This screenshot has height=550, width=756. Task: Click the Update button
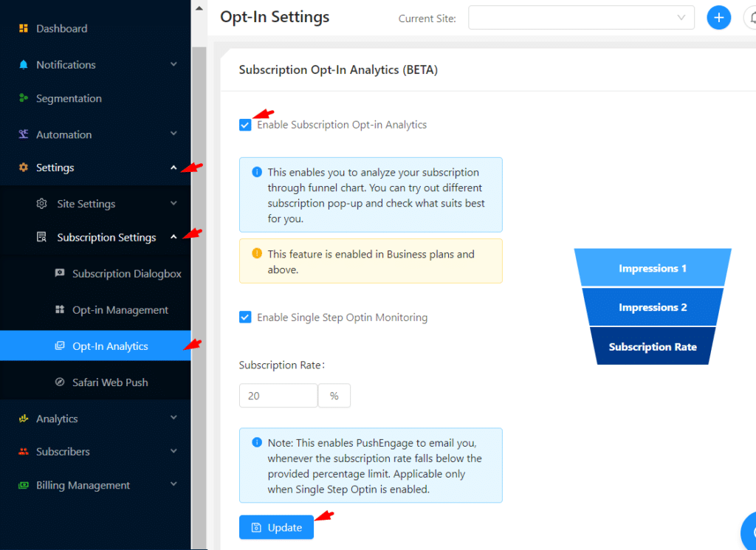[276, 527]
